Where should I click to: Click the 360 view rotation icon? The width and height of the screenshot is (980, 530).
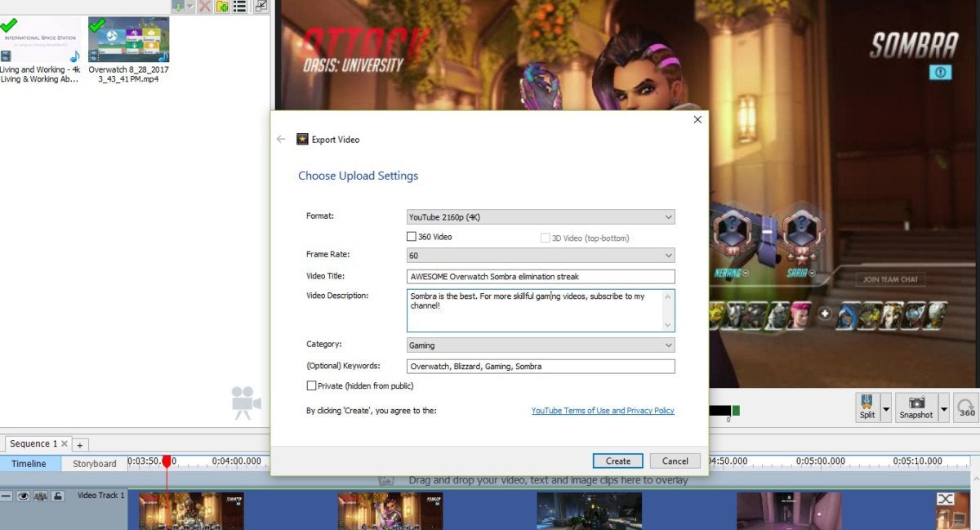(967, 408)
